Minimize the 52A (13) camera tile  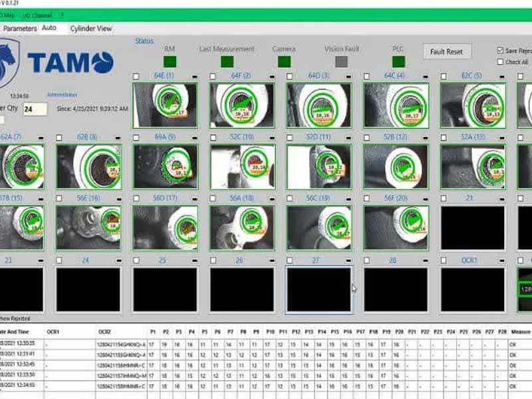[502, 138]
